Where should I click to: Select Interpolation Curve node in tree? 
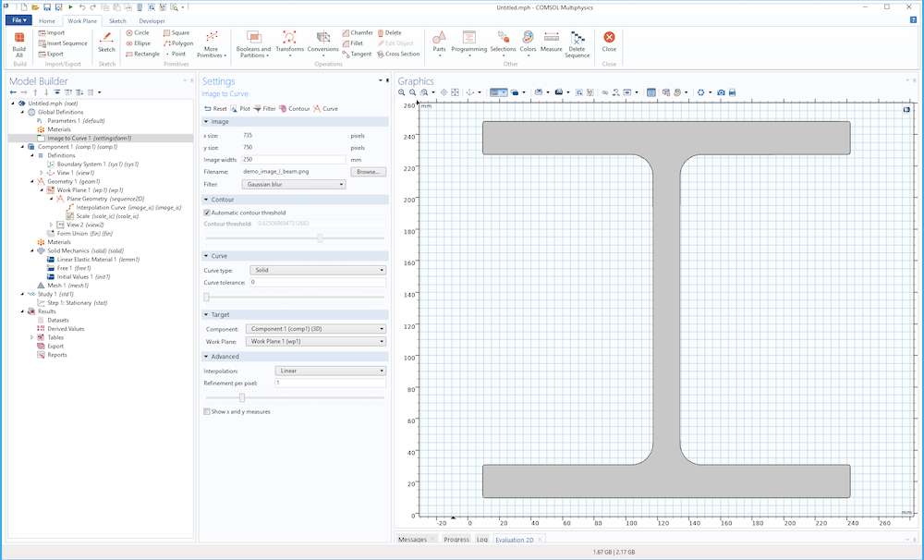pyautogui.click(x=125, y=208)
